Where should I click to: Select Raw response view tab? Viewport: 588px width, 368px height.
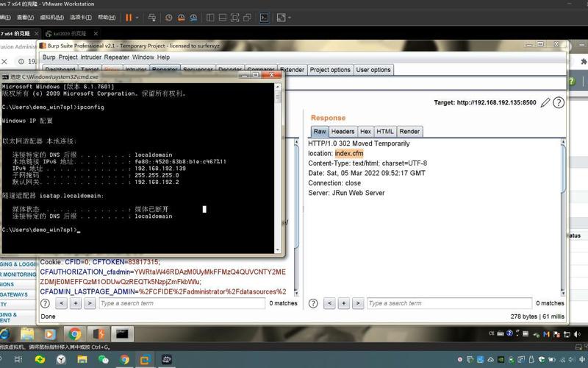click(x=320, y=132)
